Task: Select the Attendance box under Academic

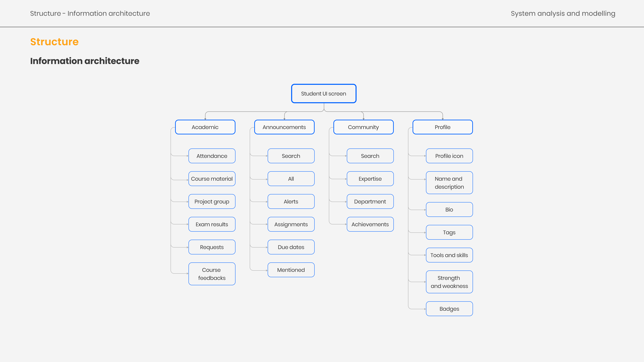Action: [212, 156]
